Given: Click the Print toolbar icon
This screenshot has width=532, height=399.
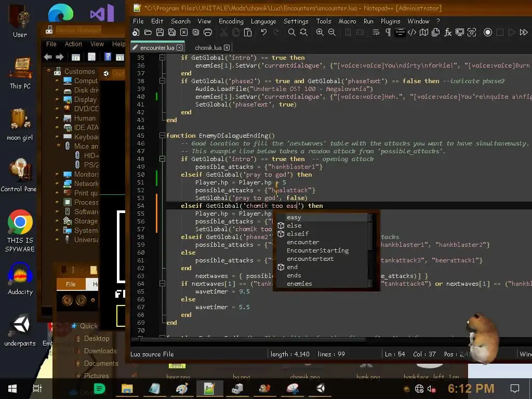Looking at the screenshot, I should pyautogui.click(x=208, y=32).
